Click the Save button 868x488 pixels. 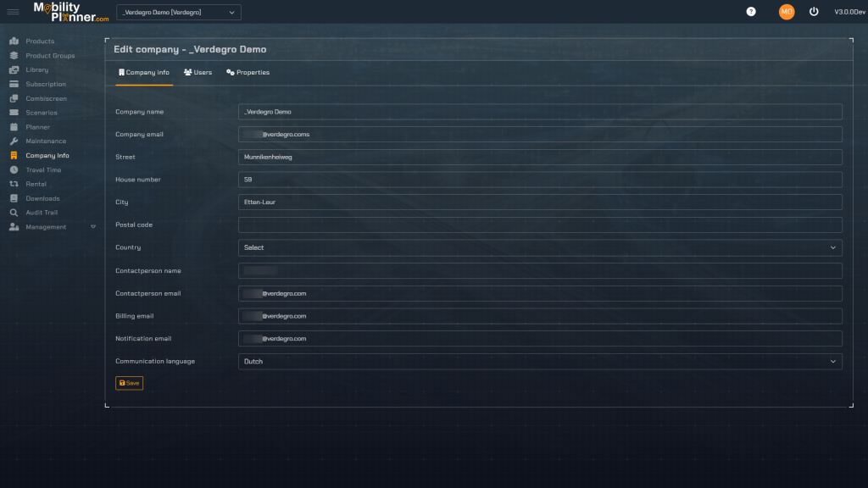[129, 383]
